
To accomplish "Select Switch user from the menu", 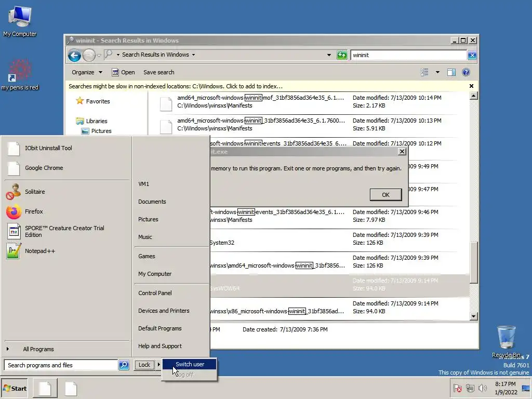I will click(x=189, y=364).
